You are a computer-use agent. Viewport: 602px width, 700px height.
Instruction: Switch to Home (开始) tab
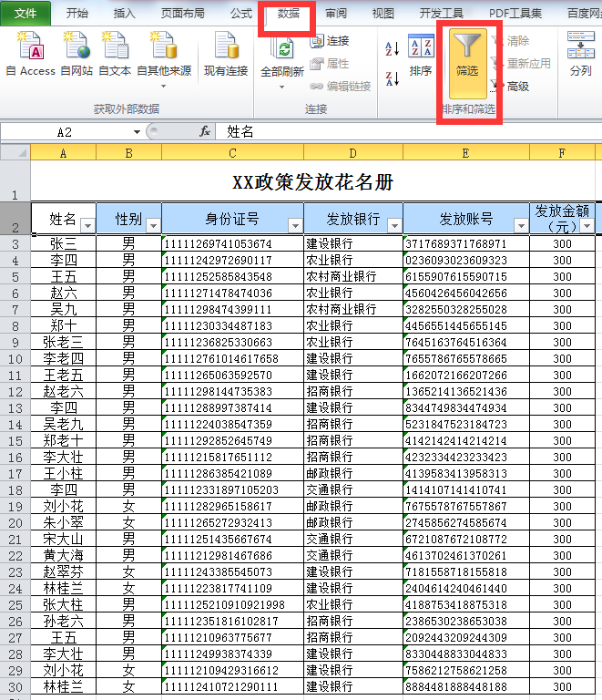click(x=77, y=14)
